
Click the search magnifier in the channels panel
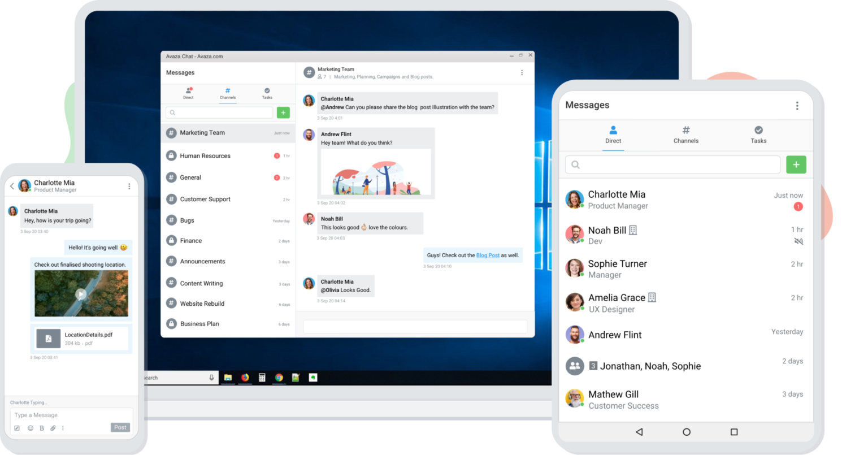tap(172, 112)
